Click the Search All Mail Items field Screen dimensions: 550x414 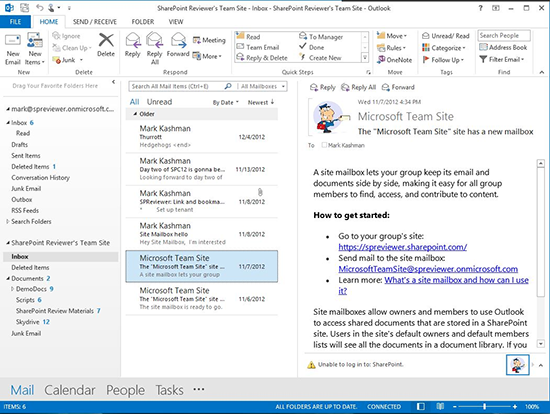tap(177, 86)
